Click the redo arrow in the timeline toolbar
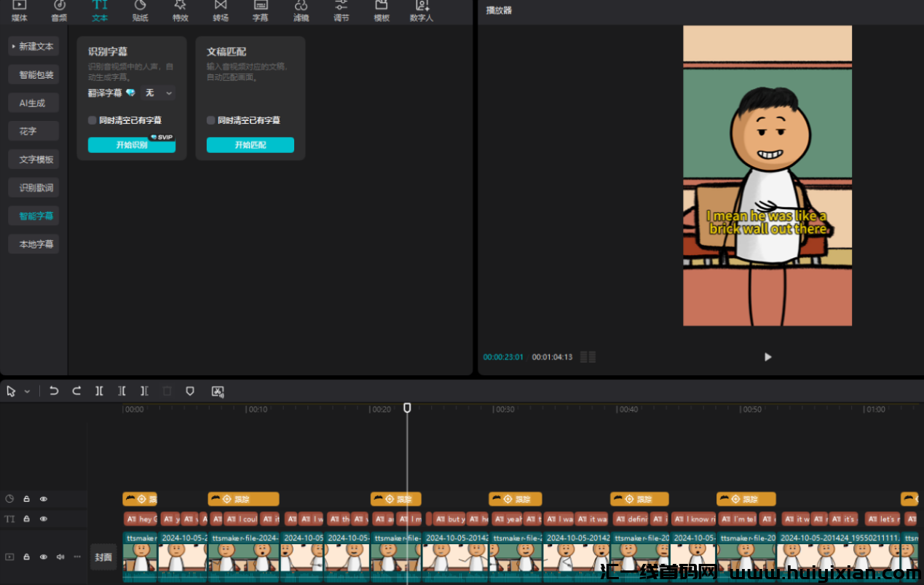 (x=76, y=391)
